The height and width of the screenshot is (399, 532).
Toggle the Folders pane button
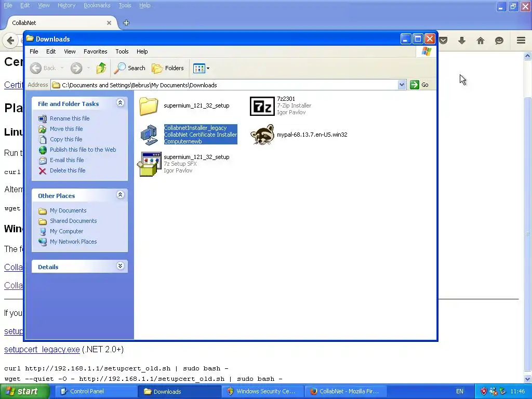168,68
